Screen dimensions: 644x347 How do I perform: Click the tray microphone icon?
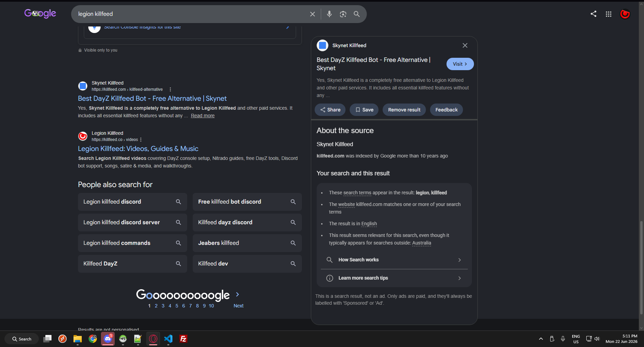[x=563, y=339]
